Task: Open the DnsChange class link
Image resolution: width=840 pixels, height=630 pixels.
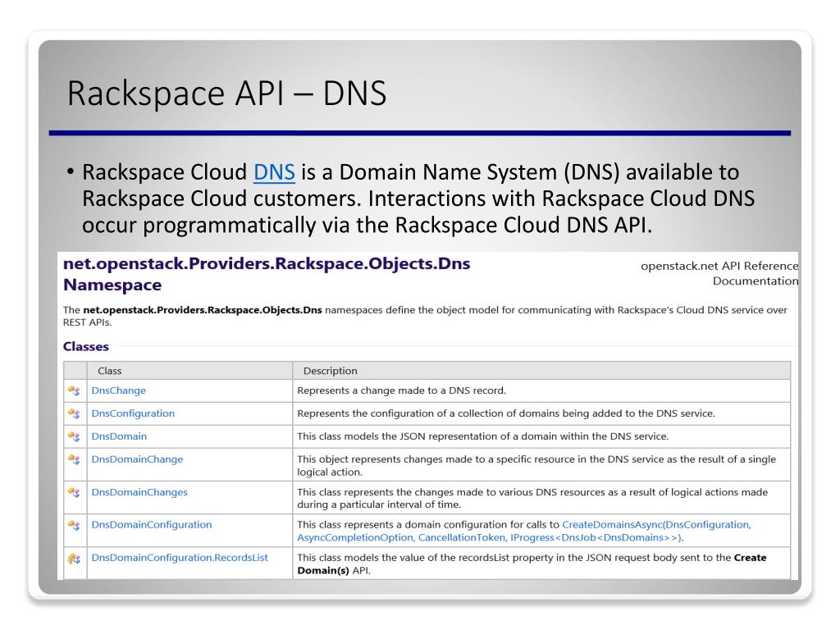Action: (x=118, y=390)
